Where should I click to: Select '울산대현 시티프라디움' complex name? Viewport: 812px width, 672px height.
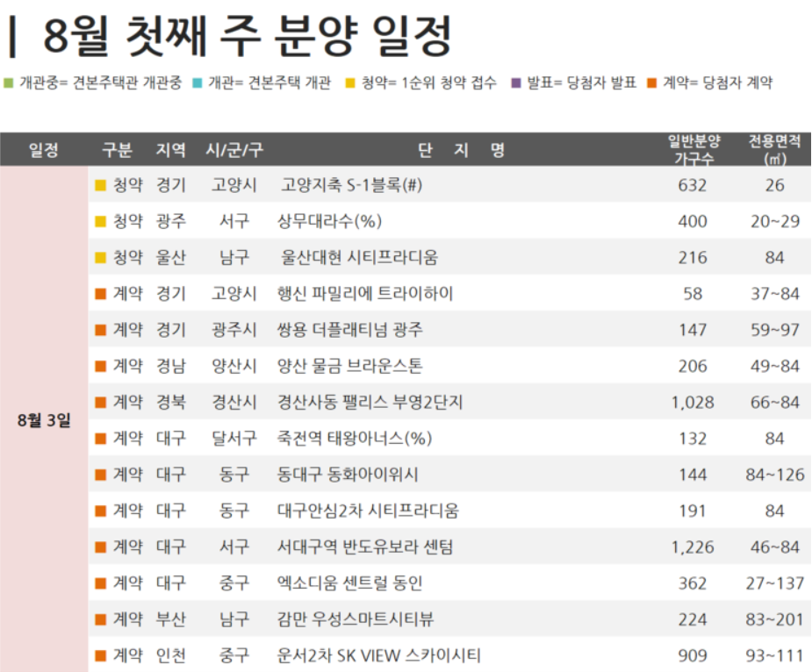pyautogui.click(x=359, y=257)
